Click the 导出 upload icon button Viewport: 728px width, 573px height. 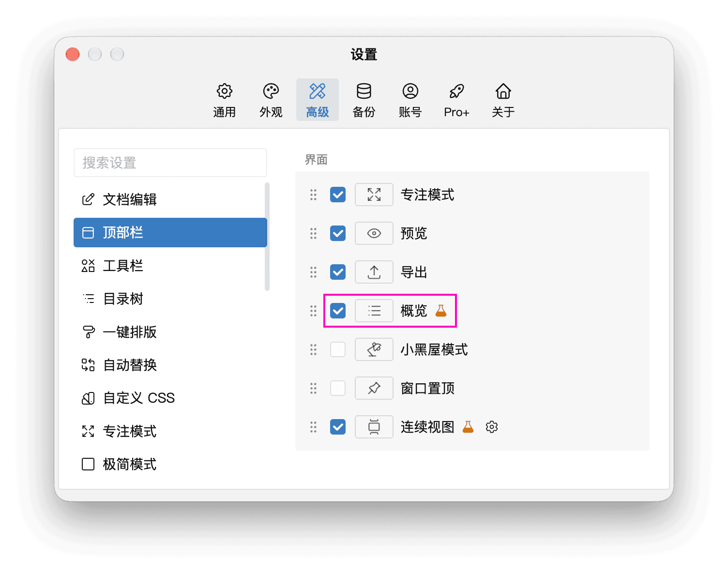374,272
